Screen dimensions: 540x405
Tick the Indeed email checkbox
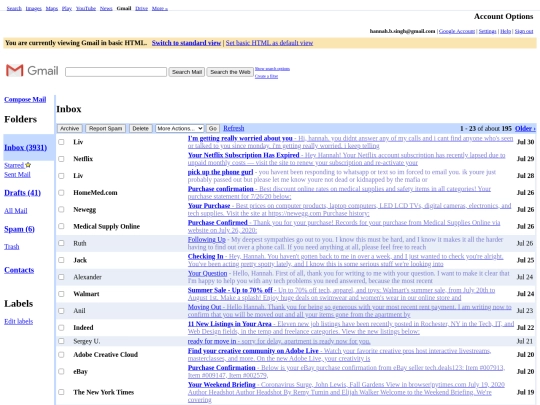[x=61, y=328]
